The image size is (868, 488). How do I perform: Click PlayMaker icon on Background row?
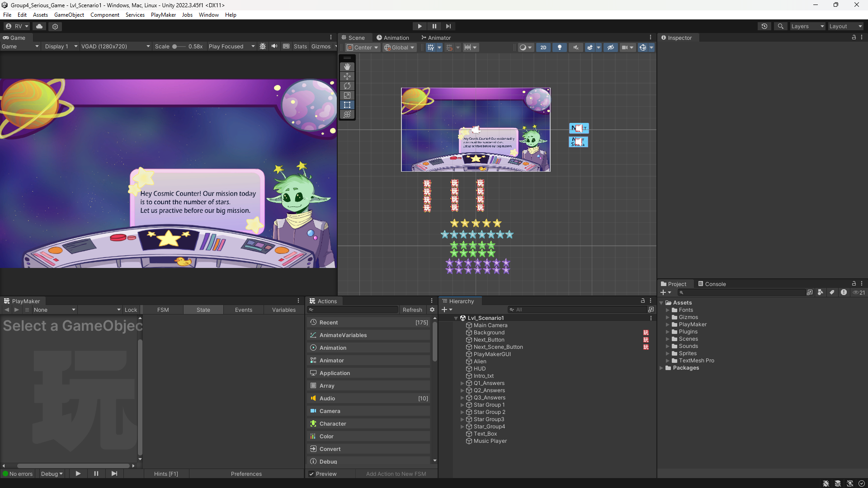[646, 333]
